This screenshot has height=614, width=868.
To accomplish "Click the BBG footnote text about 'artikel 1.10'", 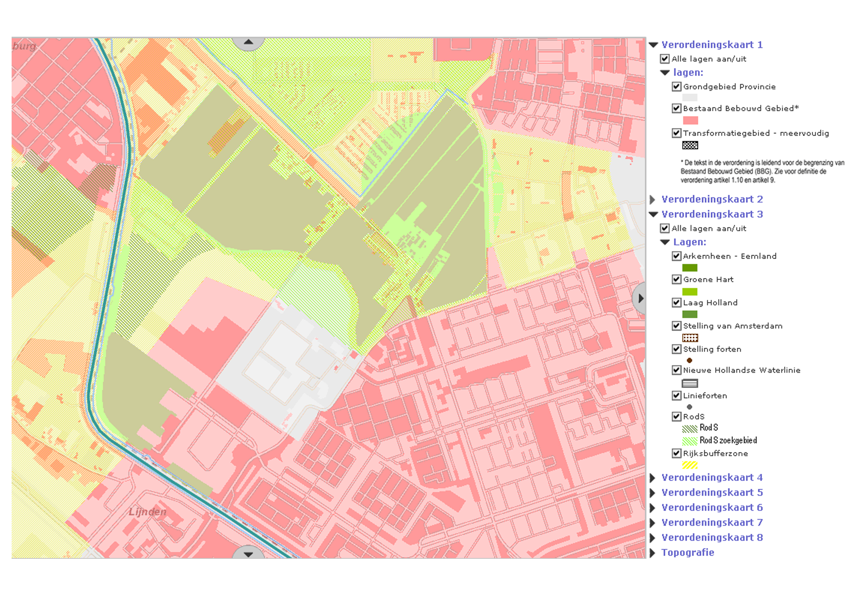I will point(763,172).
